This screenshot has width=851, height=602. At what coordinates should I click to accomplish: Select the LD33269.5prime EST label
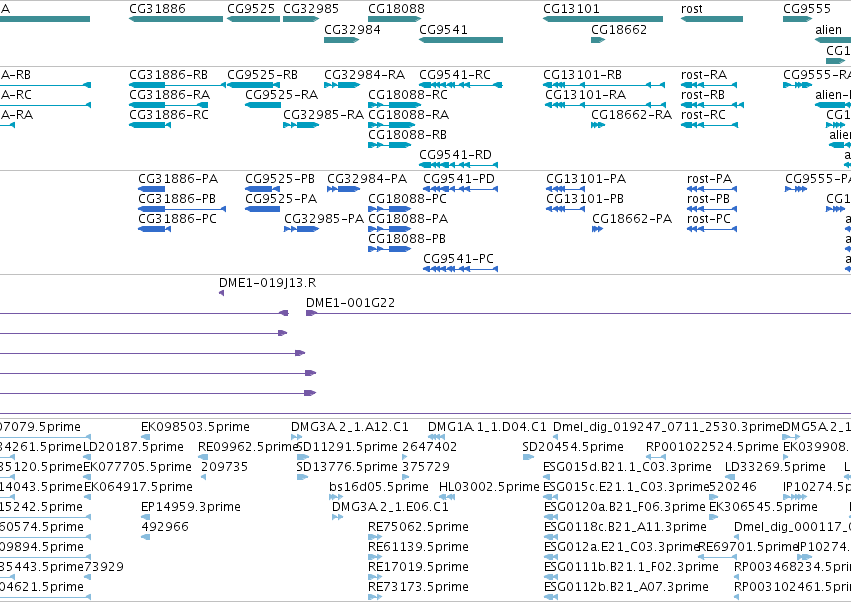pyautogui.click(x=776, y=467)
